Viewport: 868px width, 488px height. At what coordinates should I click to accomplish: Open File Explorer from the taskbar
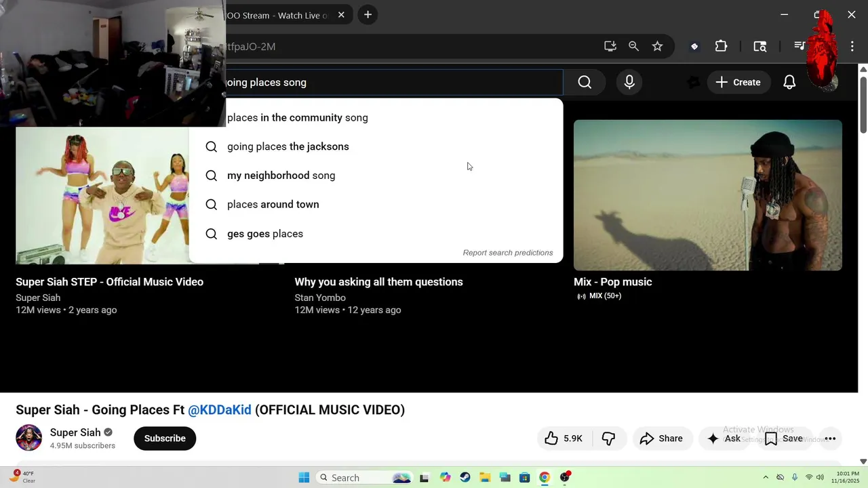pos(485,477)
